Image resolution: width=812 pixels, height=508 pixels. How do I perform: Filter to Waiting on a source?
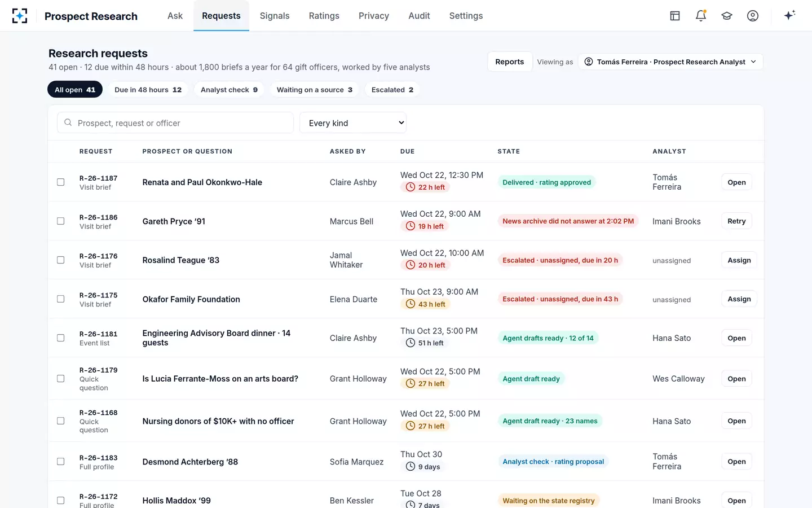click(x=315, y=90)
